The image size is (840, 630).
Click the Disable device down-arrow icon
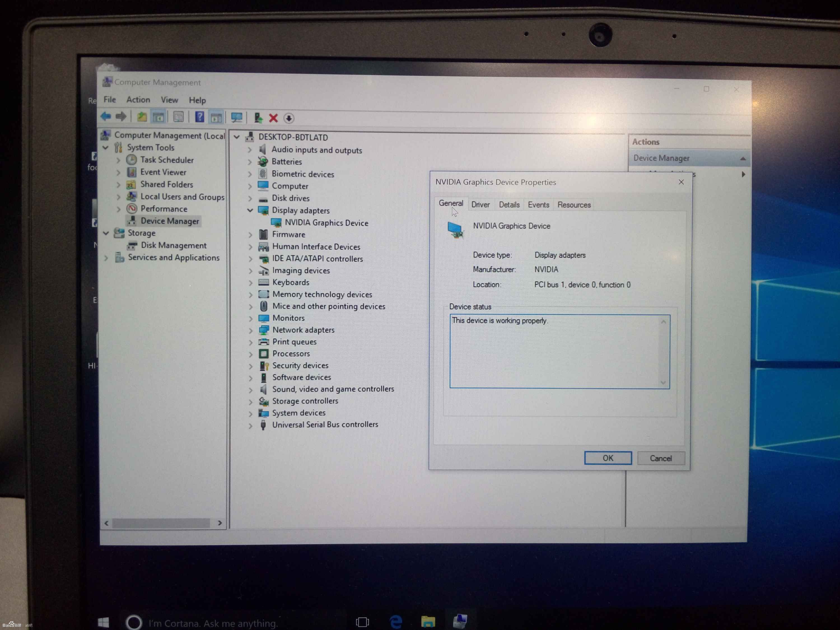point(289,118)
